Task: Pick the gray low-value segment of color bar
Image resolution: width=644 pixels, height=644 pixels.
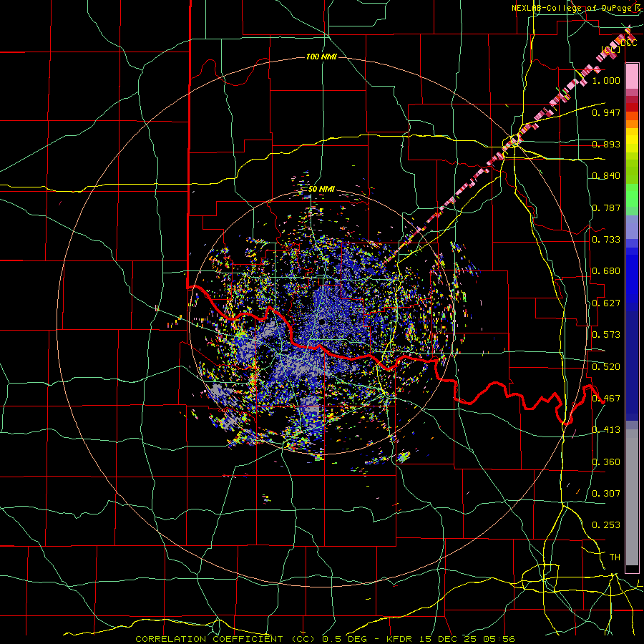Action: (x=632, y=497)
